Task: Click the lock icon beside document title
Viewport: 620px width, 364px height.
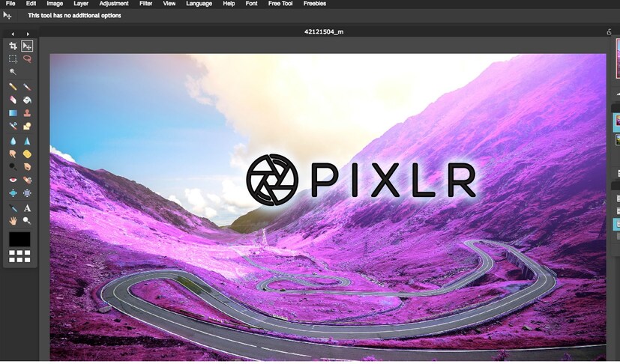Action: click(x=609, y=32)
